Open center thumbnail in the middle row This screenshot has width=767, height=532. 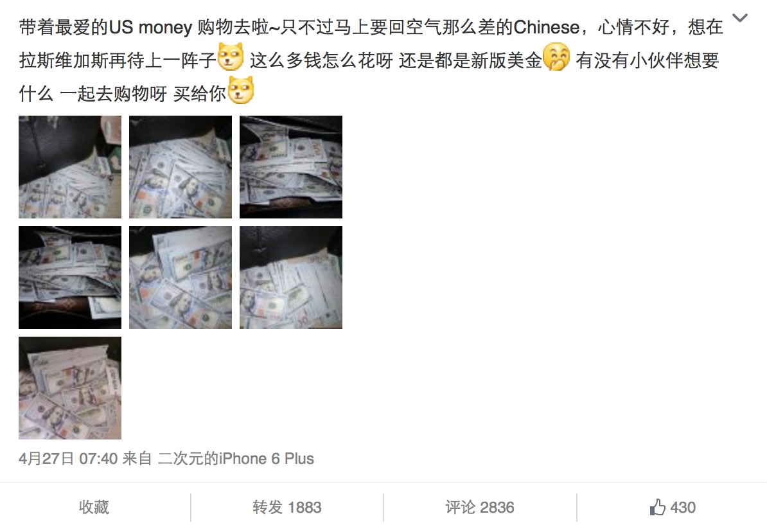[181, 278]
